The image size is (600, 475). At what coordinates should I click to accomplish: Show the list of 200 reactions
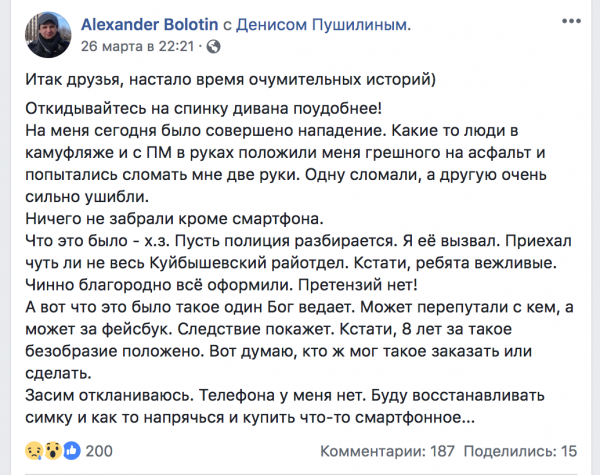(x=99, y=451)
